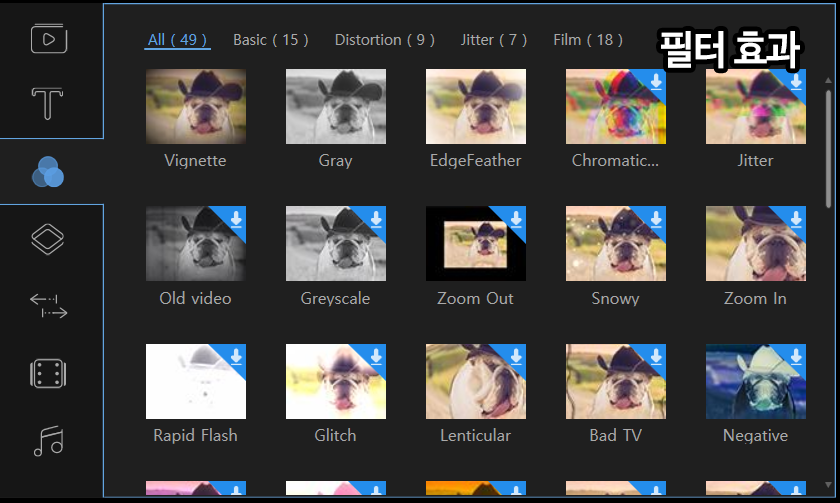Select the Snowy filter thumbnail

[x=616, y=243]
